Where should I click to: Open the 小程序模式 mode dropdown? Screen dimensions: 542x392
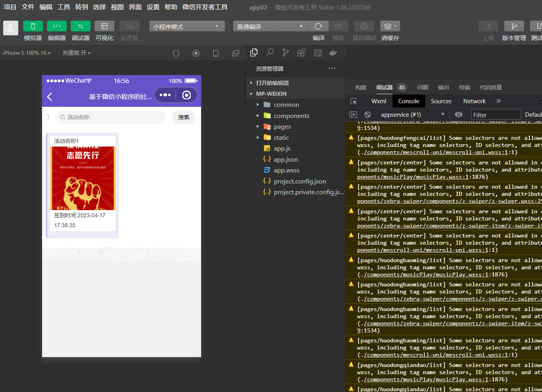click(187, 26)
